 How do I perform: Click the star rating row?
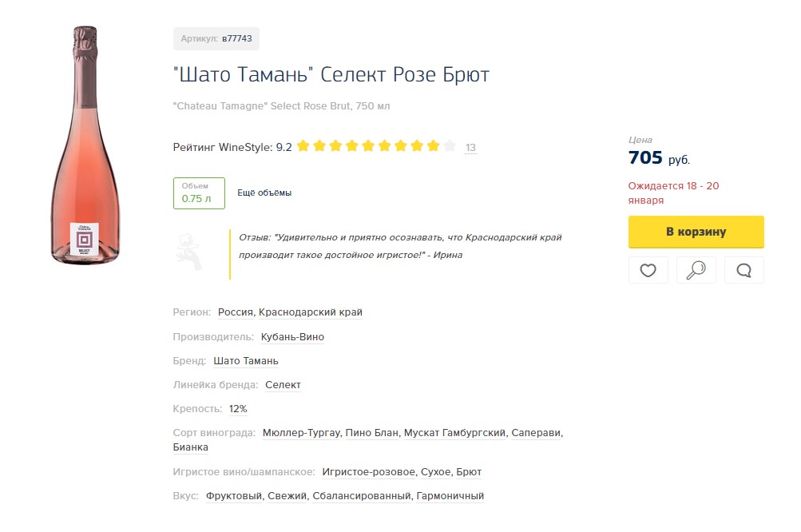coord(375,146)
